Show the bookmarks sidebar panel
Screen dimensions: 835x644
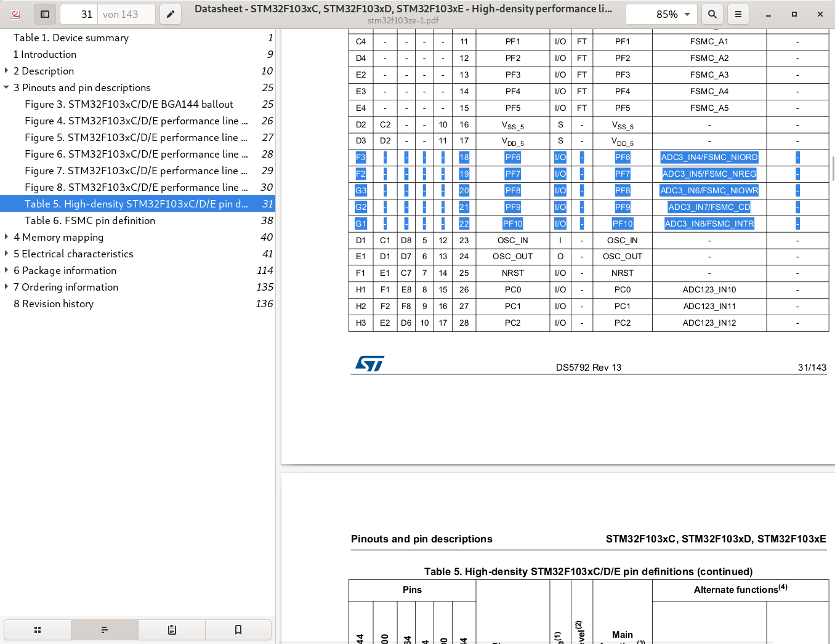(238, 630)
